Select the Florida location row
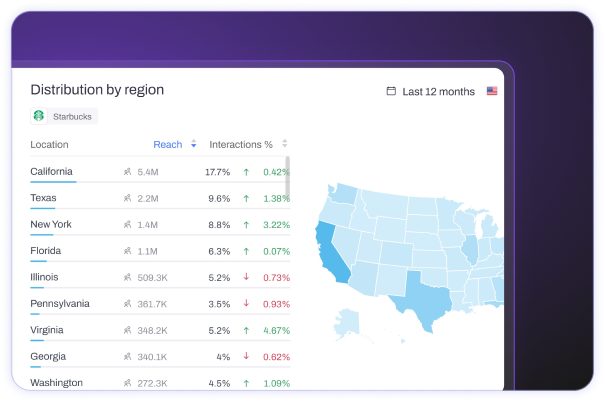The image size is (605, 402). click(160, 251)
